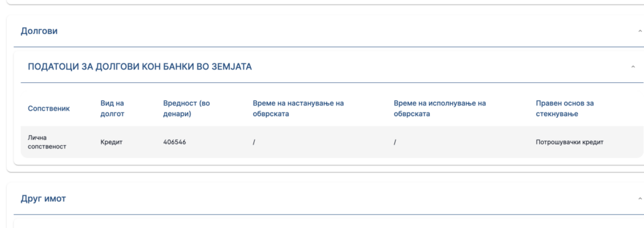Image resolution: width=644 pixels, height=228 pixels.
Task: Click the 406546 value cell
Action: [175, 143]
